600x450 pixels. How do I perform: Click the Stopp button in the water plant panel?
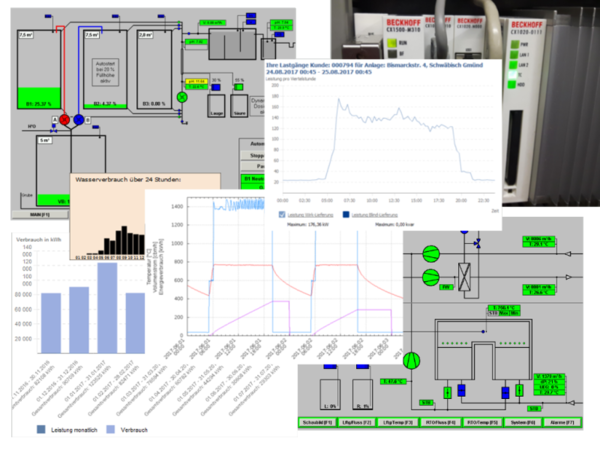click(x=253, y=155)
